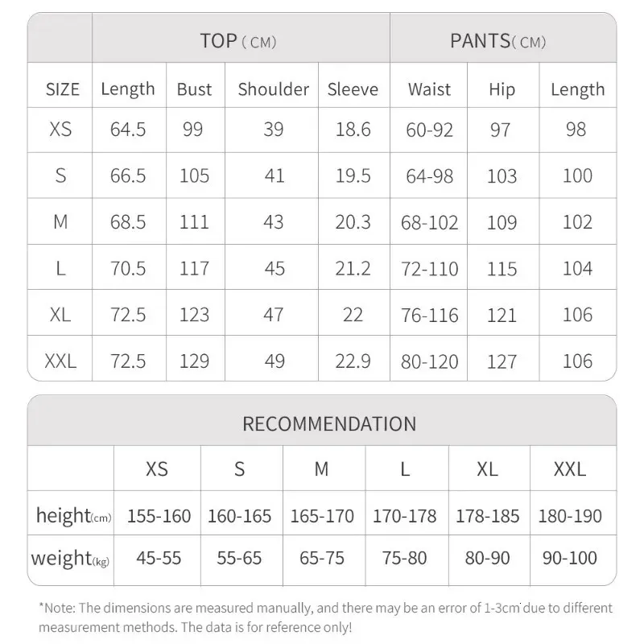
Task: Click the SIZE column header
Action: click(x=63, y=89)
